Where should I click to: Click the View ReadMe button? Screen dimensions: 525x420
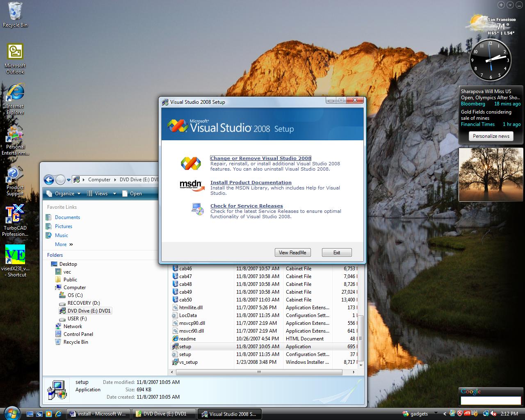point(292,253)
